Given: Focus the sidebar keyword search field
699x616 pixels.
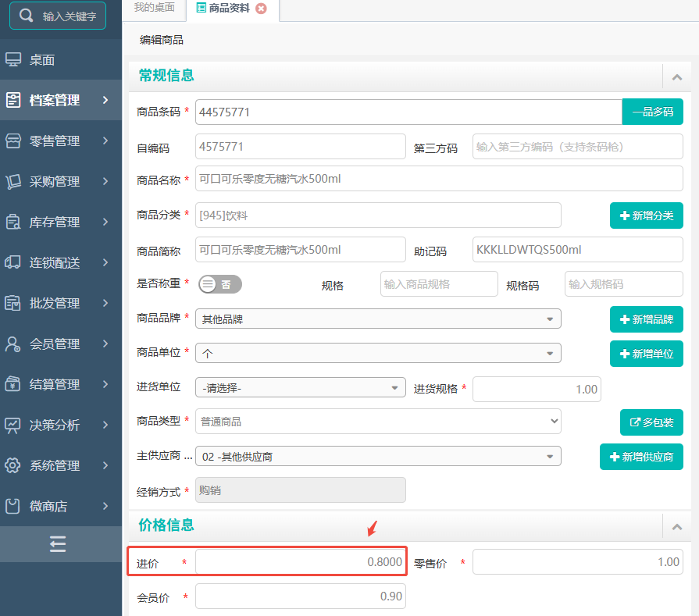Looking at the screenshot, I should coord(58,16).
